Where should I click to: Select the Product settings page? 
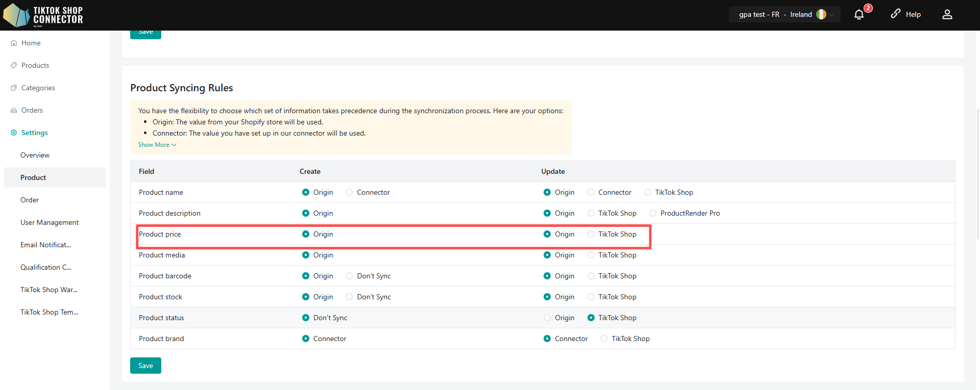[x=55, y=177]
